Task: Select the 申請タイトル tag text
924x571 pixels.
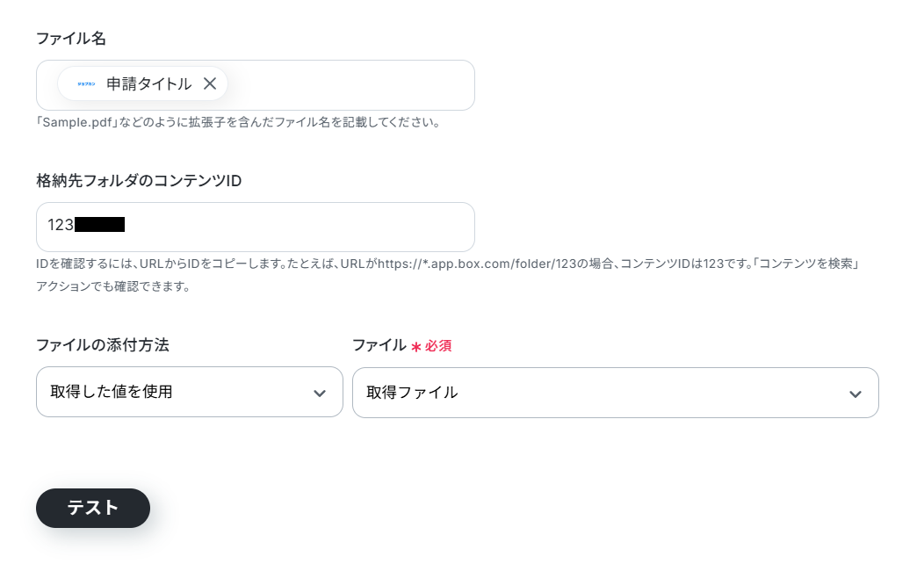Action: coord(148,84)
